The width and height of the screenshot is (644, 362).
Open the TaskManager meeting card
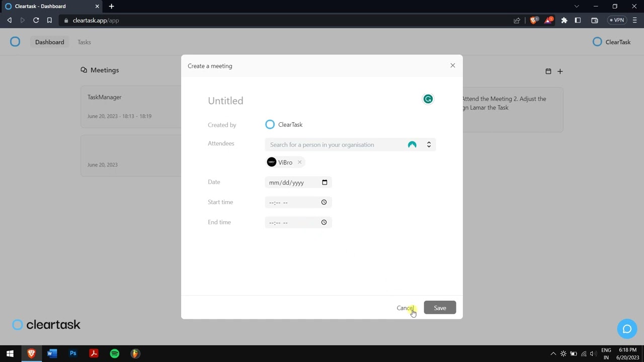click(131, 106)
